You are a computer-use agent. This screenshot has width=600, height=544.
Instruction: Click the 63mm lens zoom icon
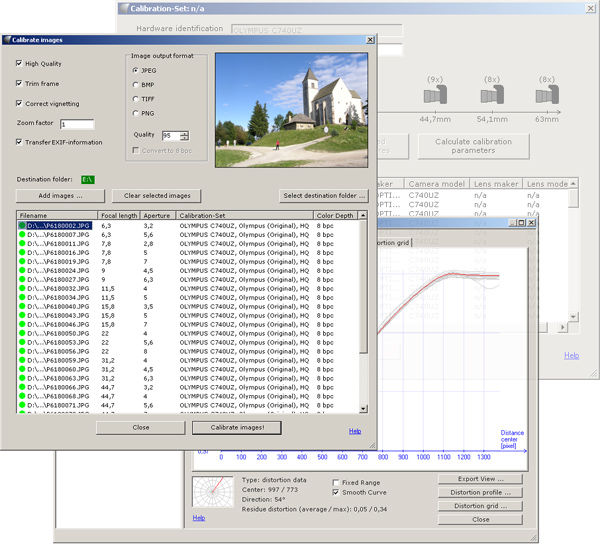(547, 94)
